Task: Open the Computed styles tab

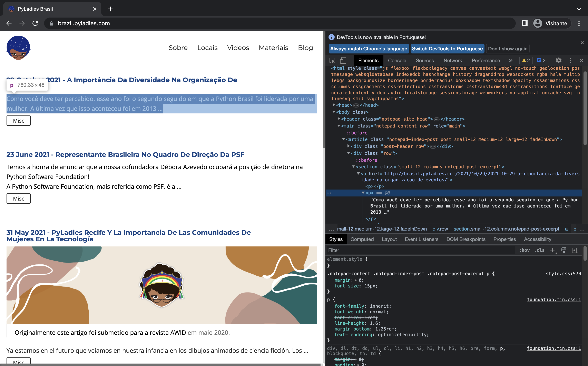Action: coord(362,239)
